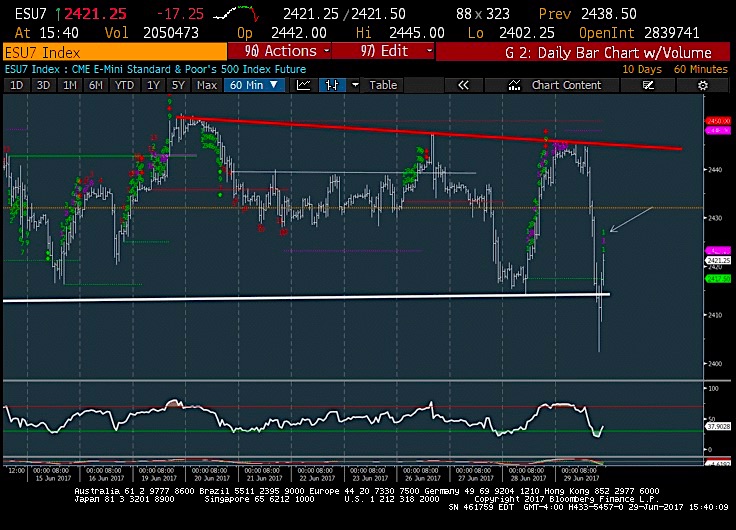Viewport: 736px width, 530px height.
Task: Click the 60 Minutes interval value
Action: tap(700, 69)
